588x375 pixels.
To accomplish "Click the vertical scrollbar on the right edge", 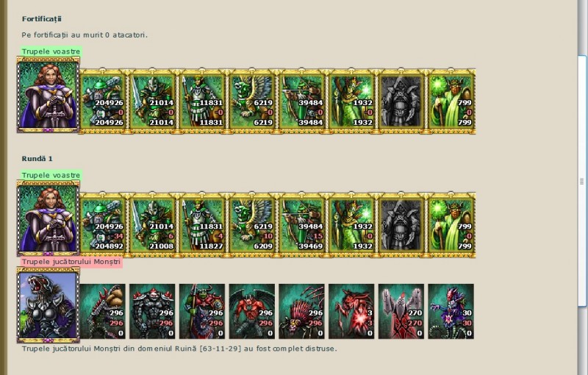I will pyautogui.click(x=582, y=182).
